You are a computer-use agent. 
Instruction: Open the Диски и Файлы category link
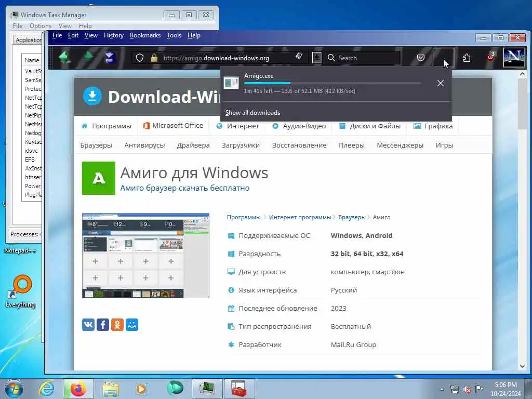click(370, 126)
